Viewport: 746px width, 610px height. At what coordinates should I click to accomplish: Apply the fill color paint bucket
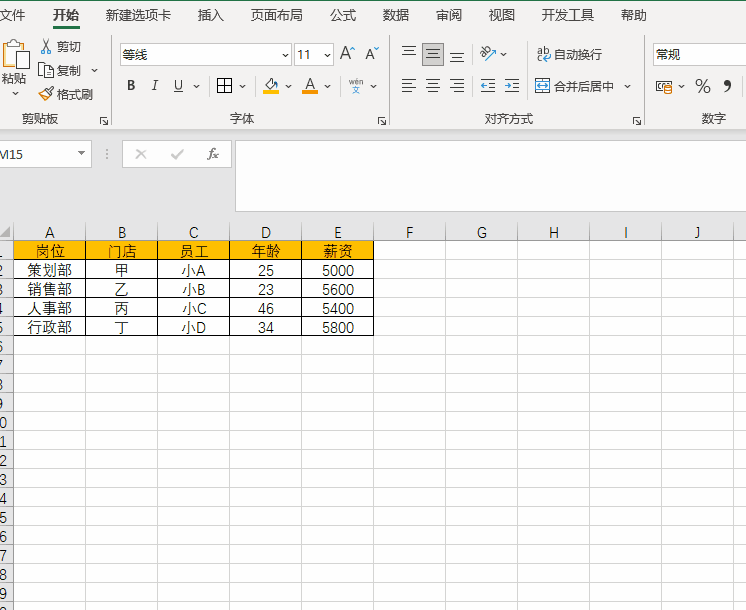271,86
